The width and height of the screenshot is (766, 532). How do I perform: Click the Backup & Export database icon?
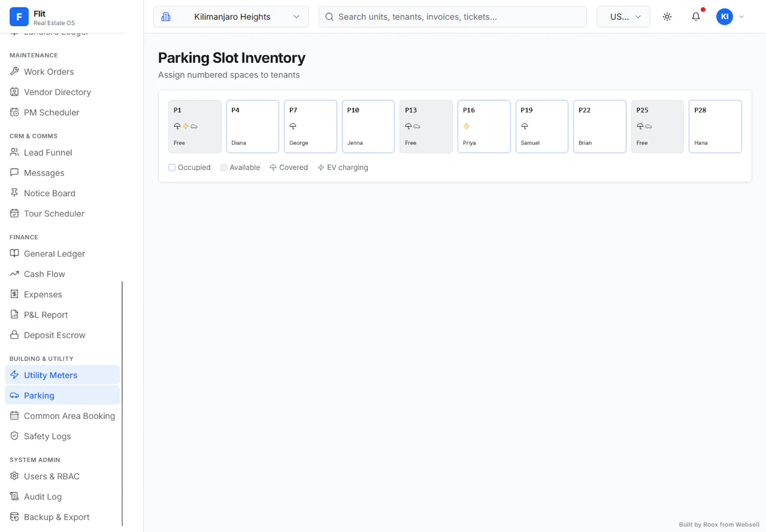click(x=14, y=517)
